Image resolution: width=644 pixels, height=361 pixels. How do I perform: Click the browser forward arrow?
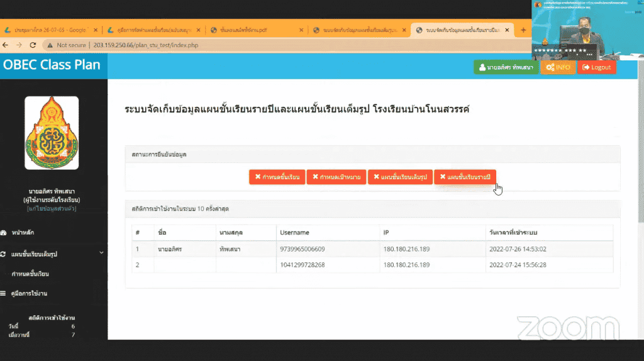tap(19, 45)
